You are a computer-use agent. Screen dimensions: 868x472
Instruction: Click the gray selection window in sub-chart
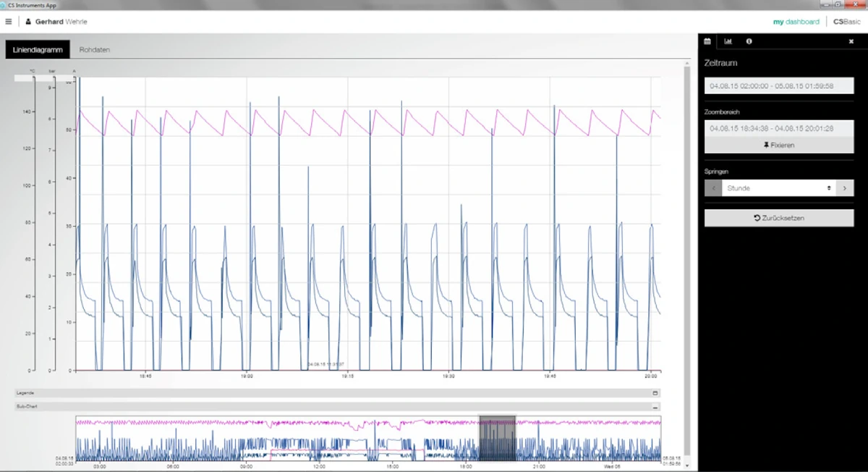click(497, 438)
